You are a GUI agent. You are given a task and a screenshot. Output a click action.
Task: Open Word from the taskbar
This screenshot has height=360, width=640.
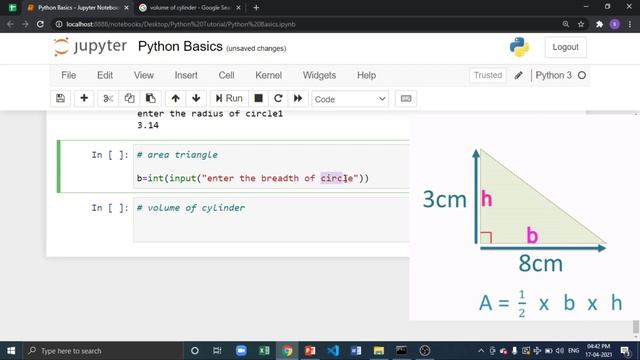tap(356, 351)
